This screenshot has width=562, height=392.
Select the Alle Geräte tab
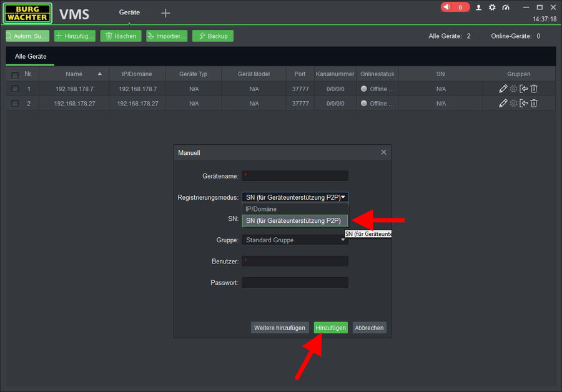tap(31, 57)
